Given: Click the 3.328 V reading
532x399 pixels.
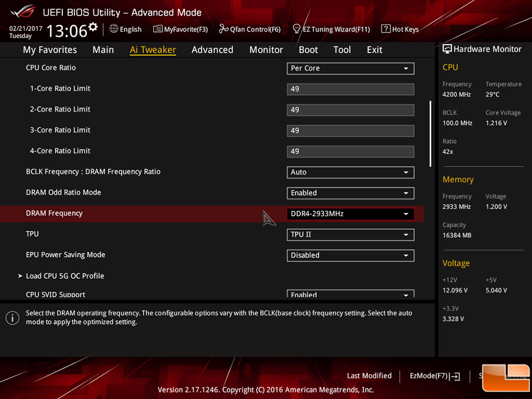Looking at the screenshot, I should [453, 319].
